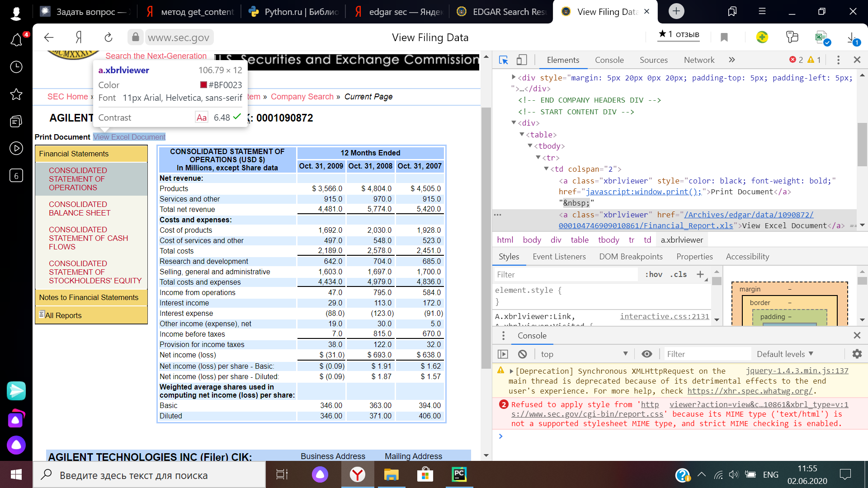
Task: Open the green plus extension icon
Action: (x=762, y=37)
